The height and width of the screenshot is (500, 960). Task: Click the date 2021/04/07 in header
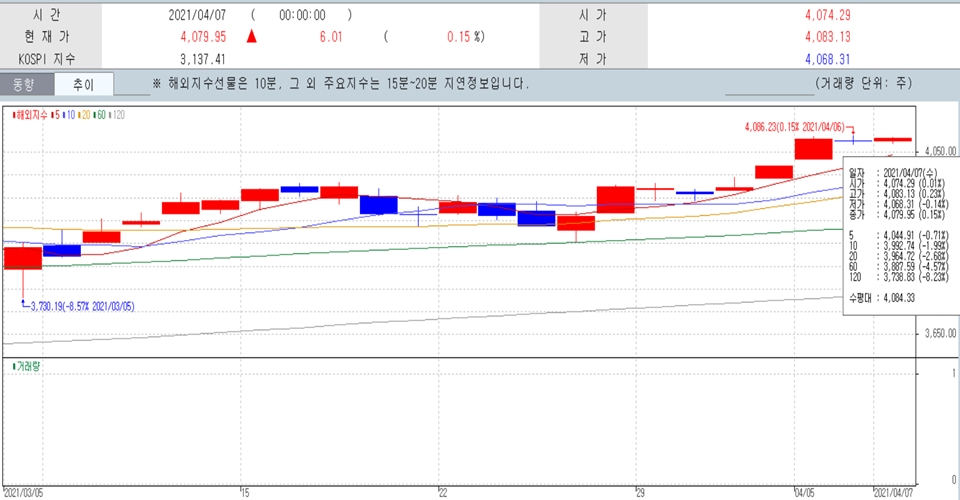point(197,15)
